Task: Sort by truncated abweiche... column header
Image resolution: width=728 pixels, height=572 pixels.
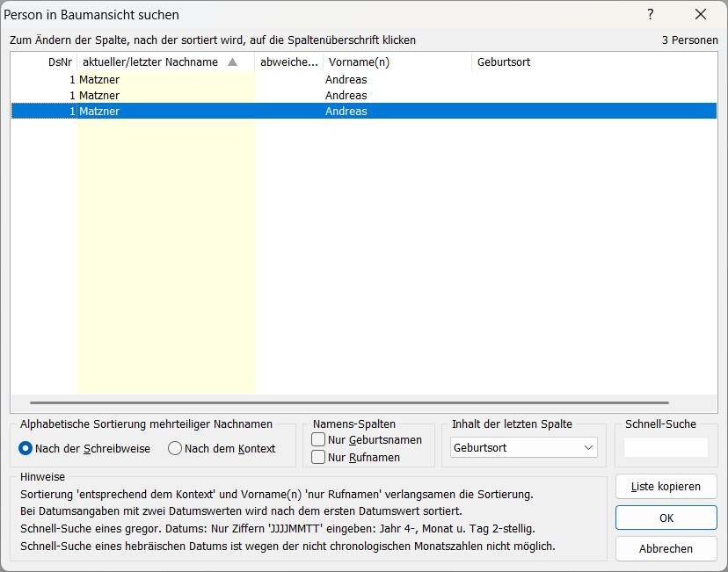Action: (x=288, y=62)
